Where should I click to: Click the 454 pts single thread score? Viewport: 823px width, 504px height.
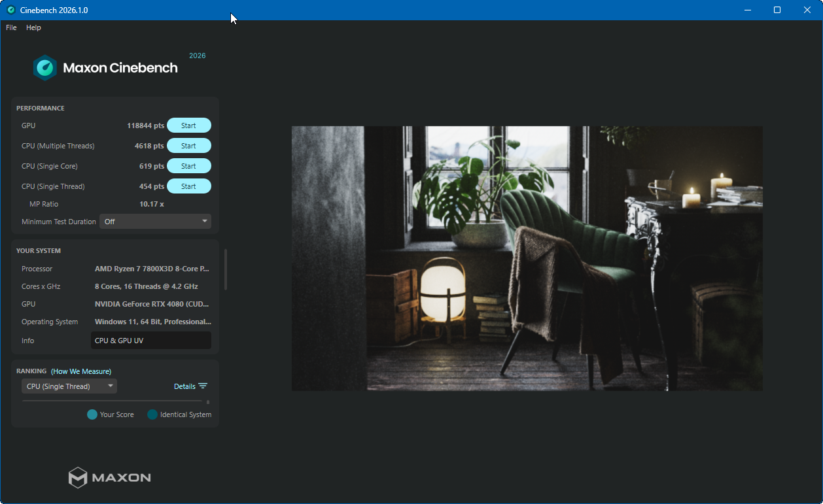152,186
